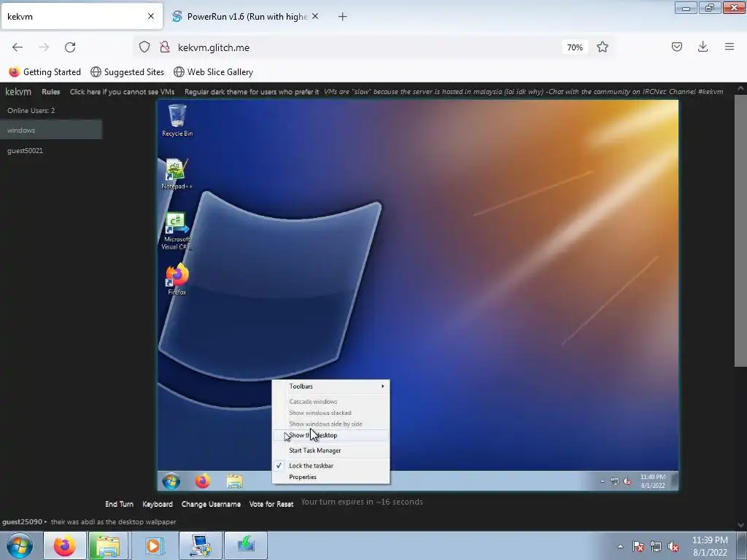Click Vote for Reset
Image resolution: width=747 pixels, height=560 pixels.
tap(271, 504)
